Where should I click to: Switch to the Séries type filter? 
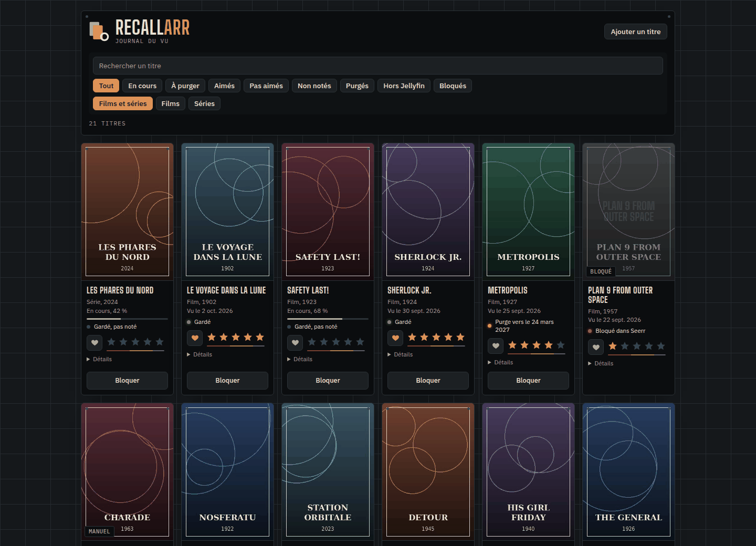click(x=204, y=104)
